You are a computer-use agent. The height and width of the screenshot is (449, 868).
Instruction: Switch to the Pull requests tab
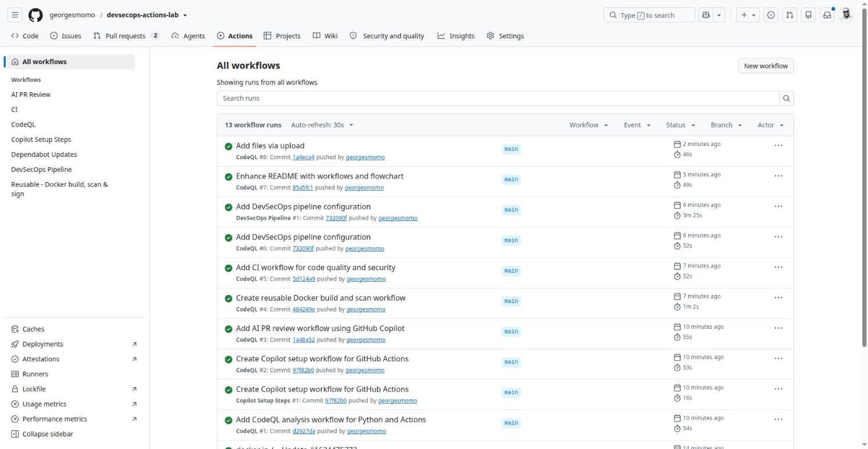tap(126, 36)
